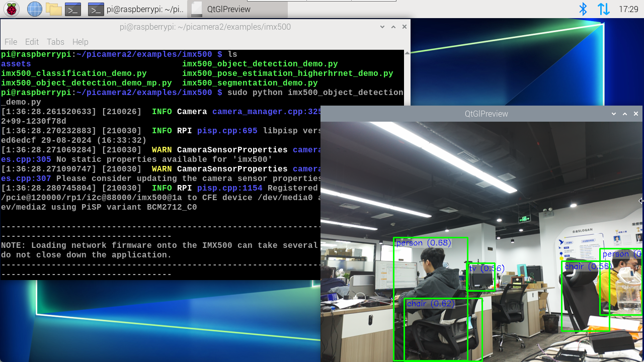The image size is (644, 362).
Task: Open the terminal's Tabs menu
Action: coord(55,42)
